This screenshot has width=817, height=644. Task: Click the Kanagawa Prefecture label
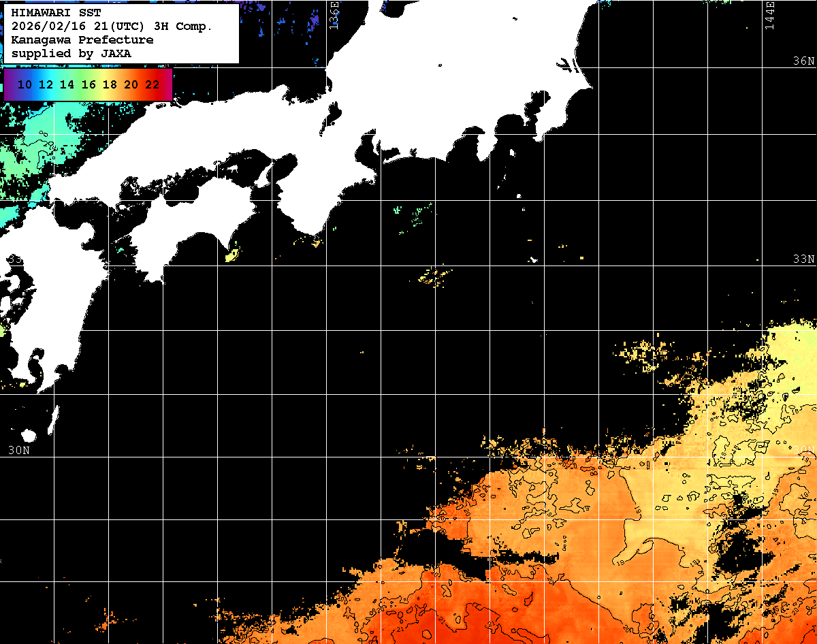coord(82,40)
